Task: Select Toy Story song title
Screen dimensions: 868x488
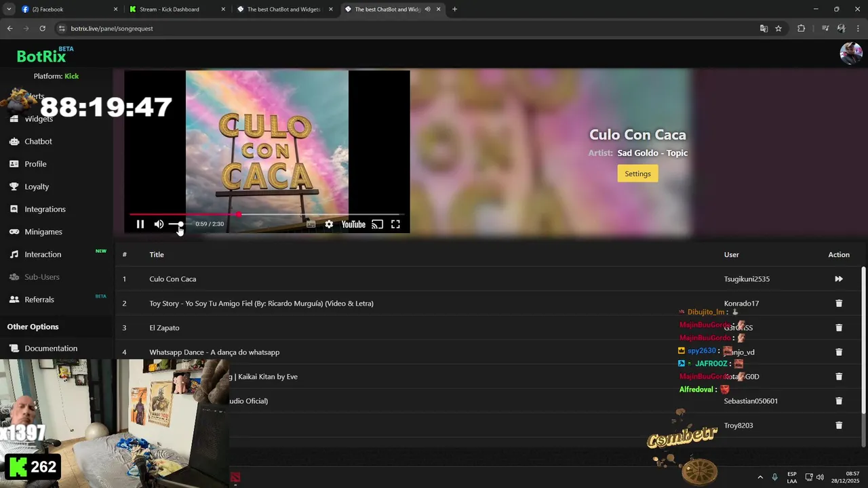Action: pos(261,304)
